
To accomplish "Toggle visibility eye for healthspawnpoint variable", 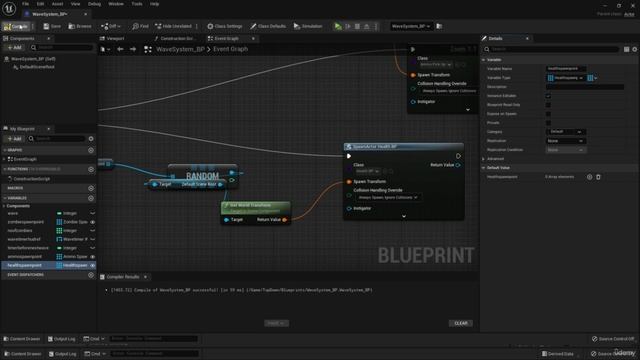I will 93,266.
